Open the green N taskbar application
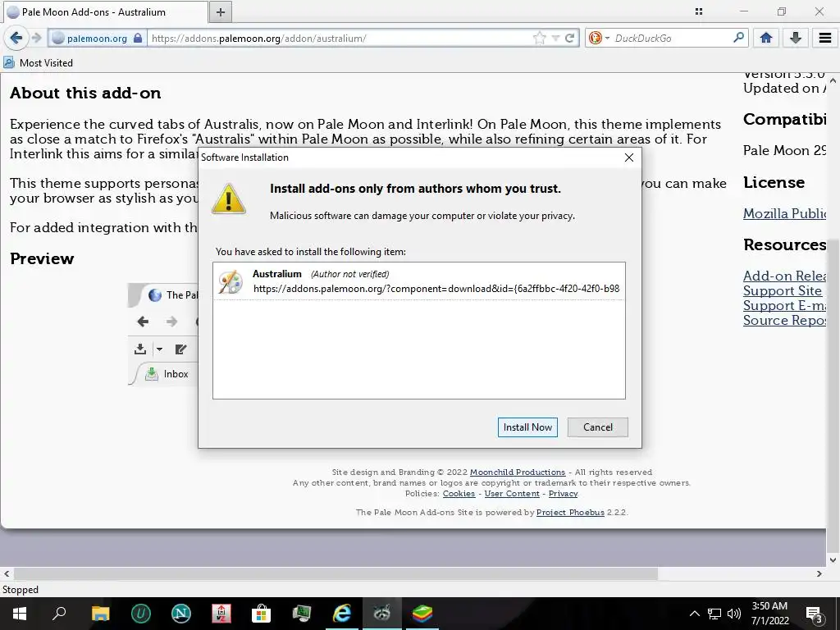The image size is (840, 630). [x=181, y=614]
